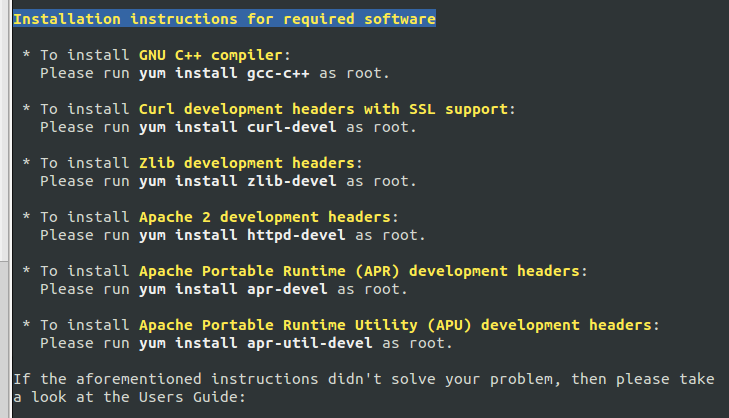Click the "yum install zlib-devel" command
This screenshot has width=729, height=418.
pos(238,181)
